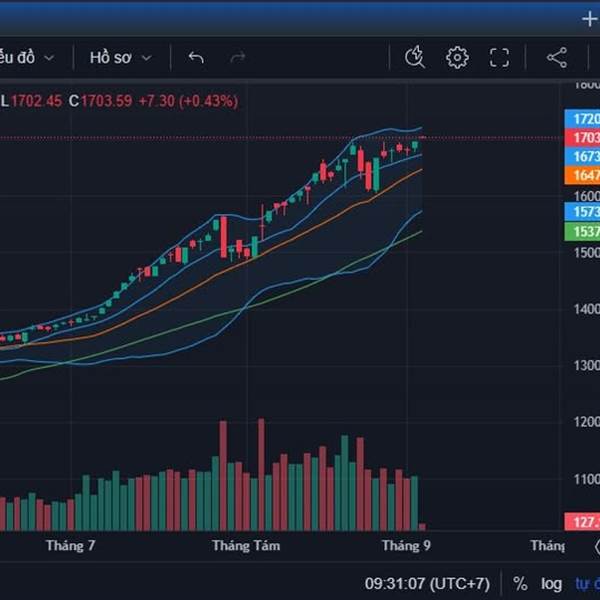Toggle the log scale
This screenshot has width=600, height=600.
tap(551, 583)
